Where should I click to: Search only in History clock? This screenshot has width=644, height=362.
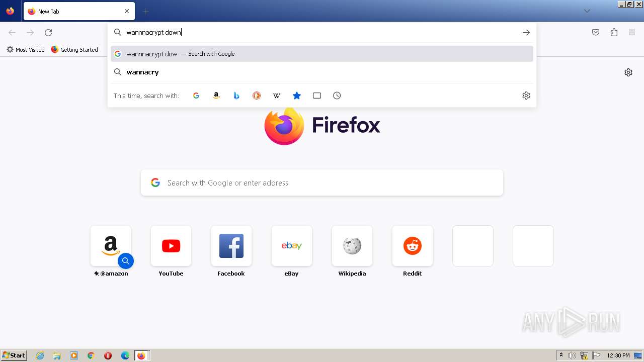coord(337,96)
